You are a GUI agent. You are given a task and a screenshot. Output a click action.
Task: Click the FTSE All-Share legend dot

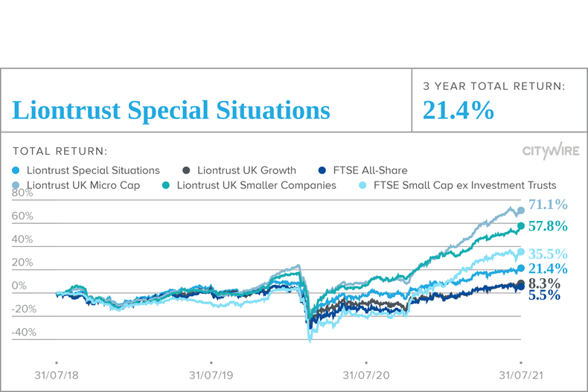[x=322, y=170]
